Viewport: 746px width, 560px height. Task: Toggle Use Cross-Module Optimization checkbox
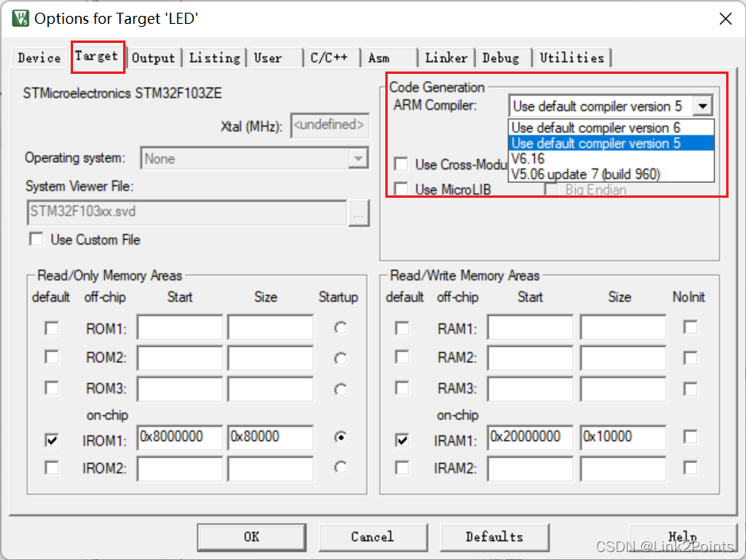[x=401, y=164]
